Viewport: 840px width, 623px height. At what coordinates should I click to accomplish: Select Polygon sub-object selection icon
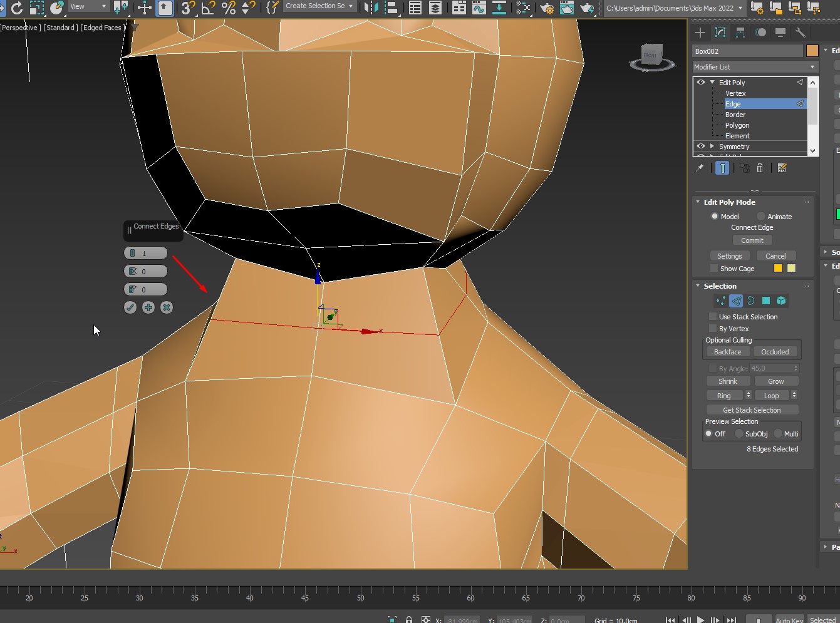tap(765, 301)
